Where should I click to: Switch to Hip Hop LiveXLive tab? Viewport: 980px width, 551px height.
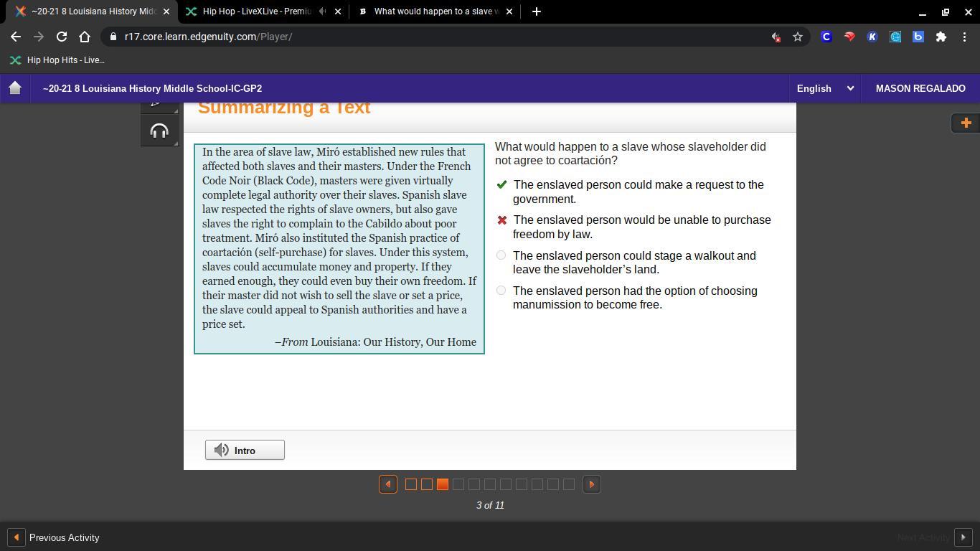coord(256,11)
